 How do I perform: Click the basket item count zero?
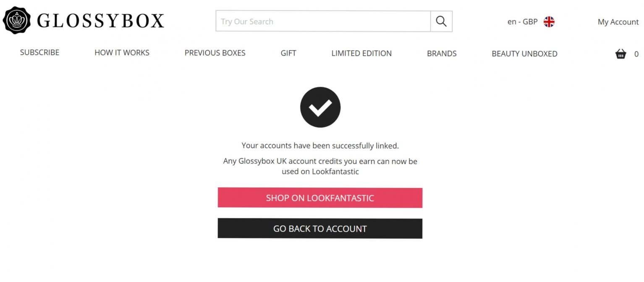click(636, 54)
